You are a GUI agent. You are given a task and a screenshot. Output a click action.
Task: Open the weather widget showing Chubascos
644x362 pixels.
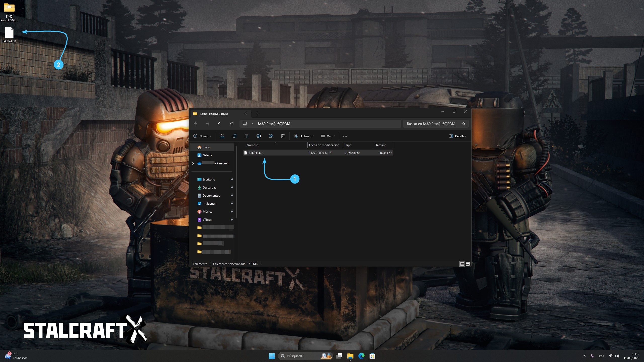coord(16,356)
